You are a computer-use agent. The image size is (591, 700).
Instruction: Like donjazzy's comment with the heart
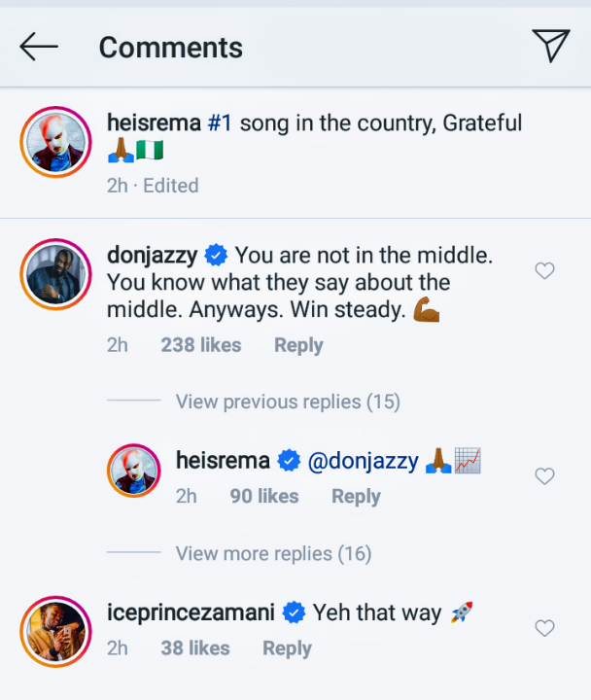(545, 271)
